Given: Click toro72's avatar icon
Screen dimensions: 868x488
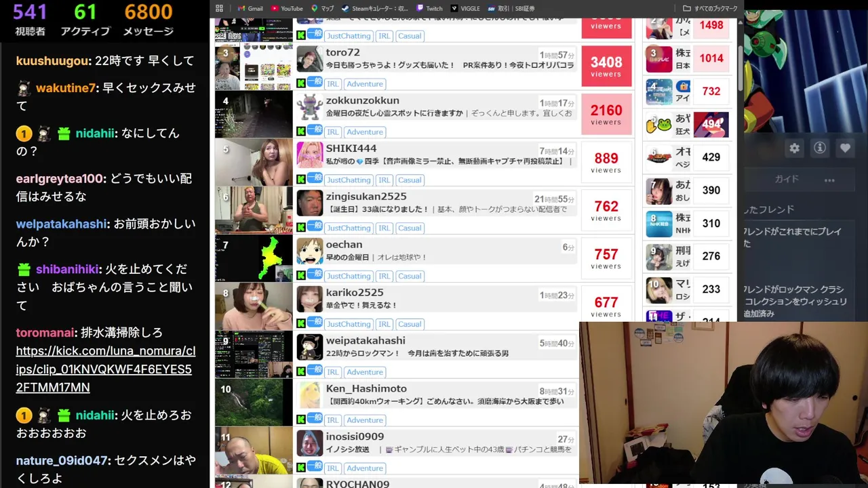Looking at the screenshot, I should pos(310,60).
